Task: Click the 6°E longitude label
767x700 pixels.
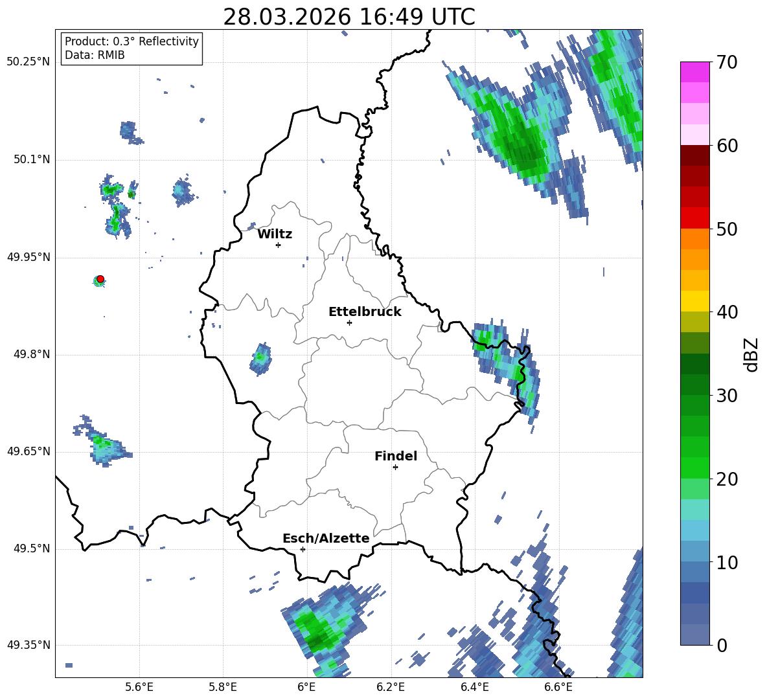Action: tap(306, 687)
